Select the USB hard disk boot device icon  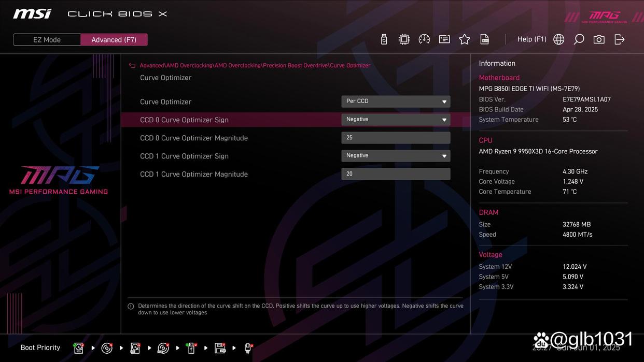(135, 348)
